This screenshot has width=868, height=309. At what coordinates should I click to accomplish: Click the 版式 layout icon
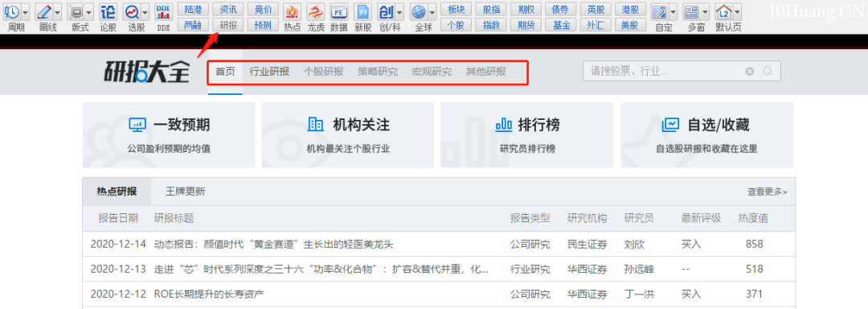click(x=76, y=11)
